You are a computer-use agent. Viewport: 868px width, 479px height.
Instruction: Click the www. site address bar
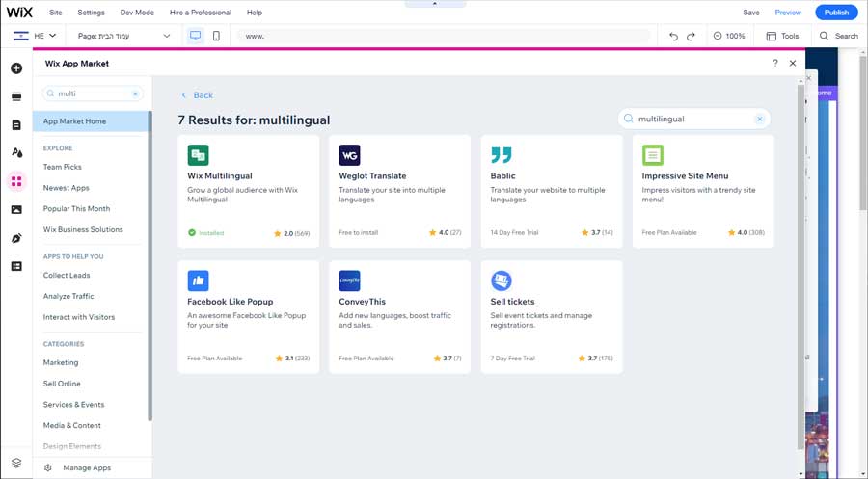[x=444, y=36]
